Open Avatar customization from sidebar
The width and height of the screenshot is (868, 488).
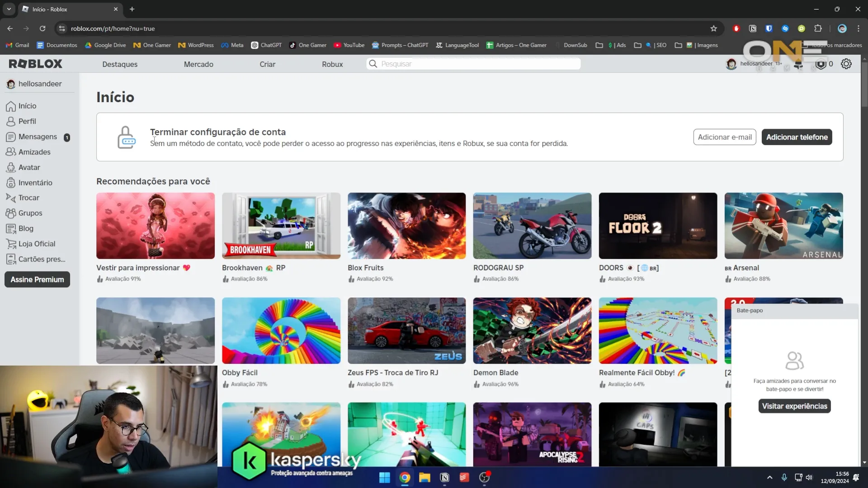pos(29,168)
